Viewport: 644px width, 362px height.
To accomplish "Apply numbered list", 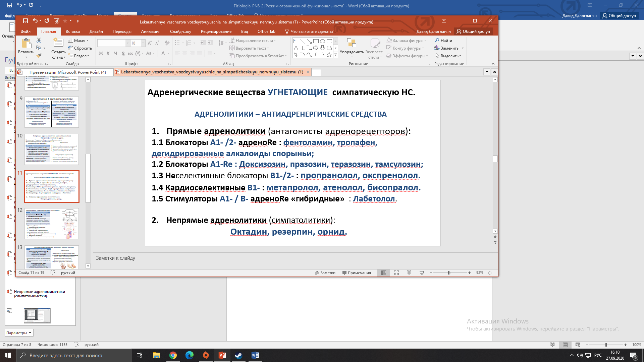I will click(189, 43).
